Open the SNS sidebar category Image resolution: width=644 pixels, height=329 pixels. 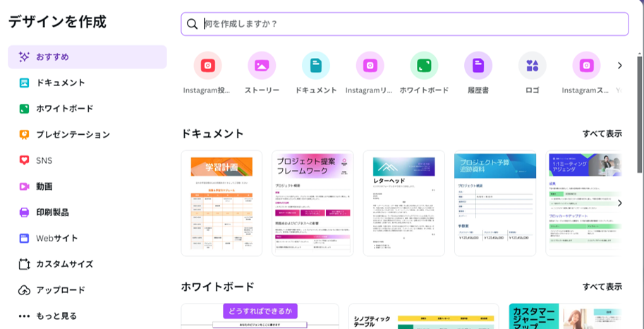[44, 160]
